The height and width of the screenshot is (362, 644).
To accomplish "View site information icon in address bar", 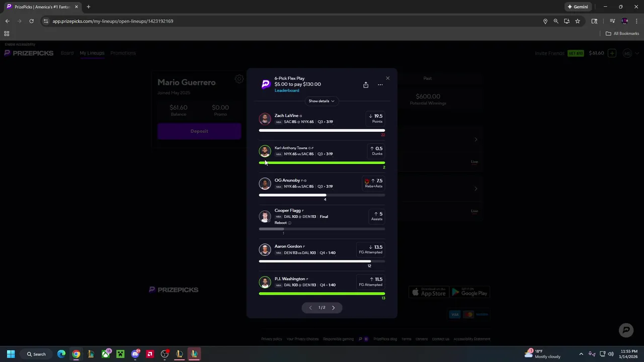I will [x=46, y=21].
